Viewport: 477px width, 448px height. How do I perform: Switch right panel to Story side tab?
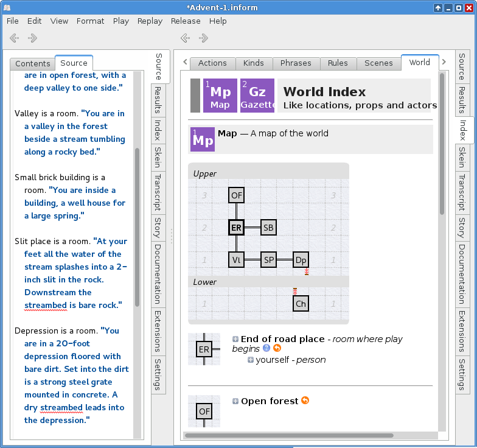(462, 228)
